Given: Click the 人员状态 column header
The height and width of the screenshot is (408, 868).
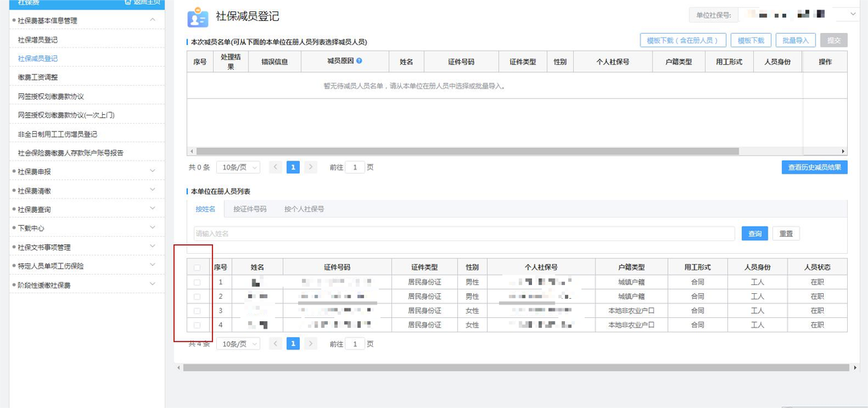Looking at the screenshot, I should click(817, 267).
